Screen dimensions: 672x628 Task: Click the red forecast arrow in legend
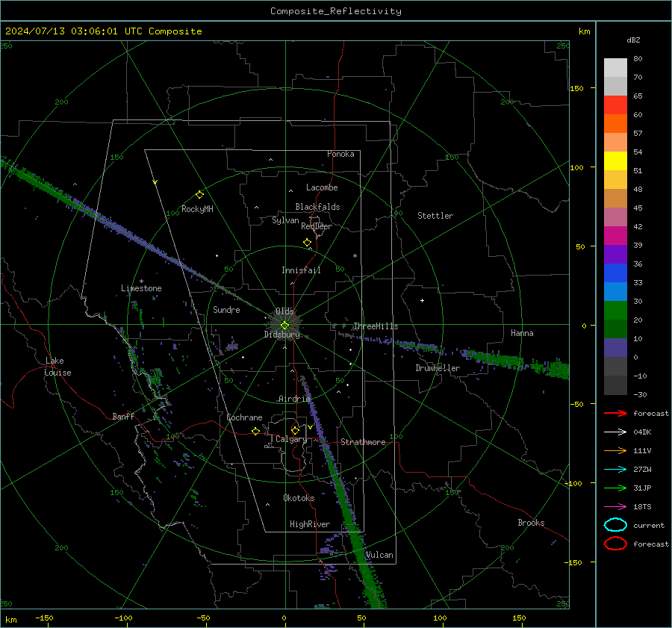click(615, 413)
